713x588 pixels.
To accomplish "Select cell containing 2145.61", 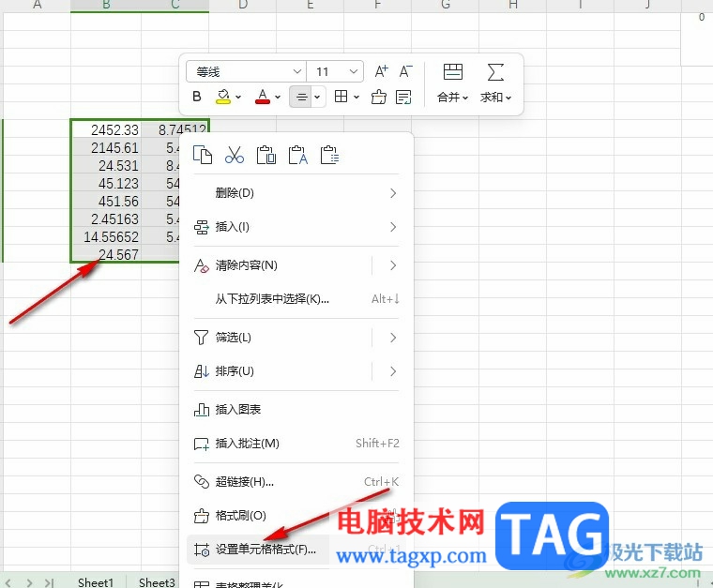I will [x=106, y=147].
